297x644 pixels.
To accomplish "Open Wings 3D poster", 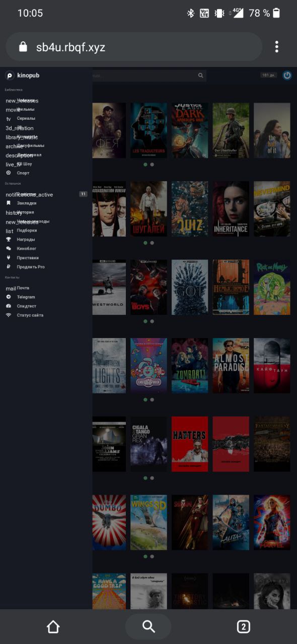I will [148, 523].
